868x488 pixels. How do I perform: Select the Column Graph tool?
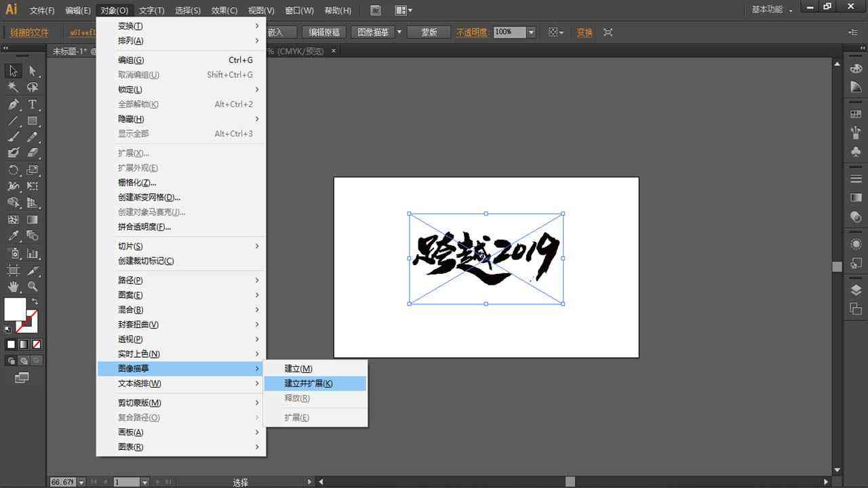click(x=33, y=253)
